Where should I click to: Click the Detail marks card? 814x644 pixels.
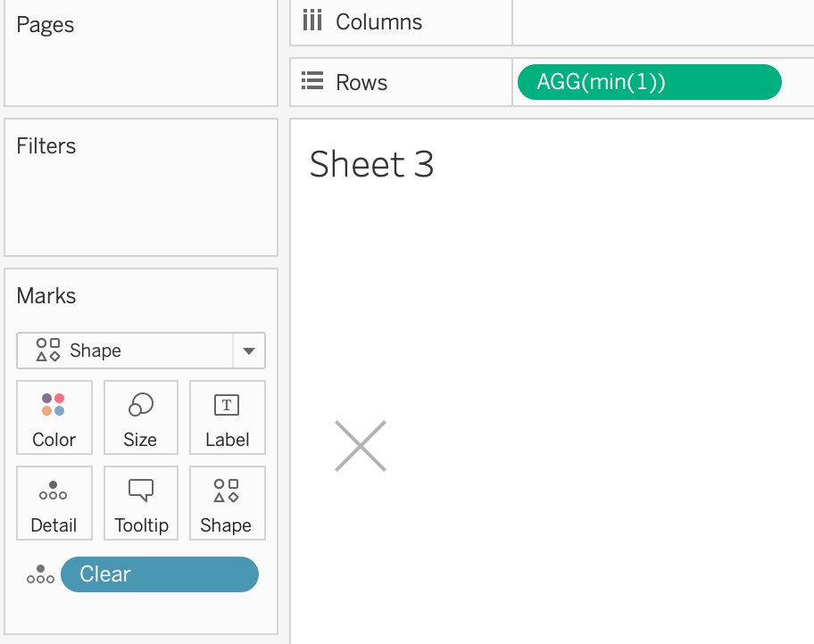tap(54, 503)
